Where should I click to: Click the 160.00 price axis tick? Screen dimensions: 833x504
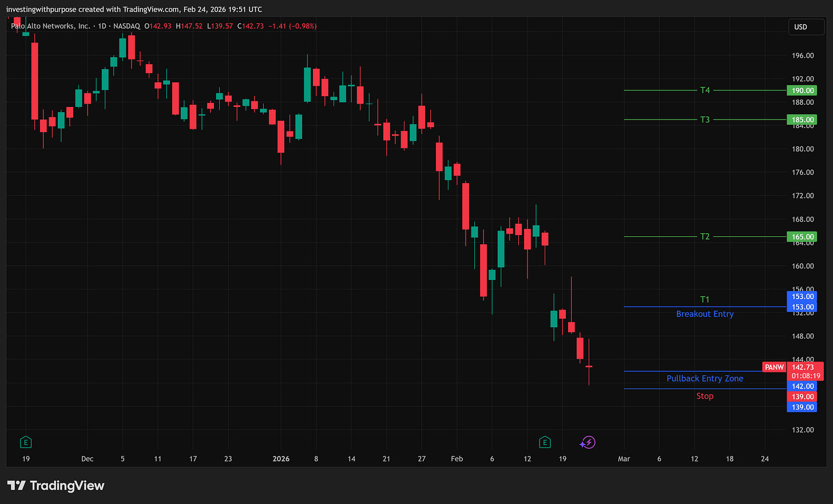[x=803, y=266]
